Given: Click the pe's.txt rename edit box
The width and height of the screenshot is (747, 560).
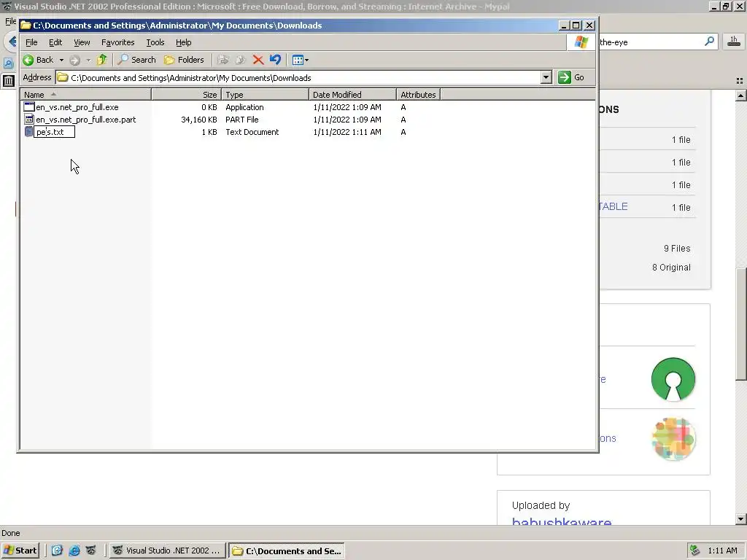Looking at the screenshot, I should click(x=54, y=132).
